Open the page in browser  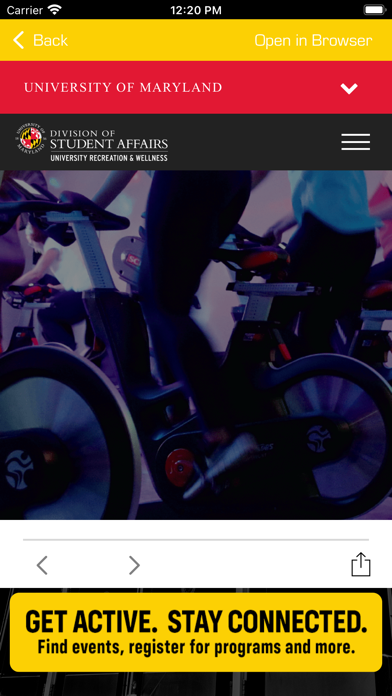point(313,40)
